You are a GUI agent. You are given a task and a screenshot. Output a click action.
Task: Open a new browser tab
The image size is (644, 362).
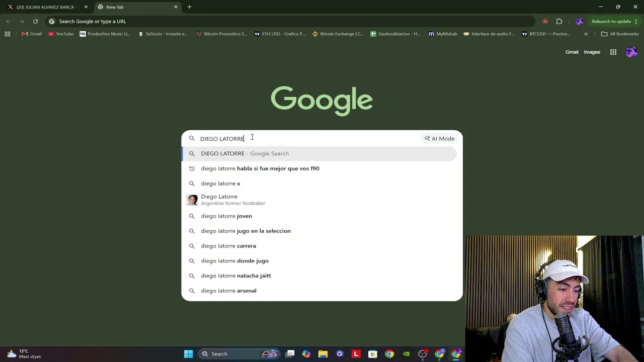(189, 7)
